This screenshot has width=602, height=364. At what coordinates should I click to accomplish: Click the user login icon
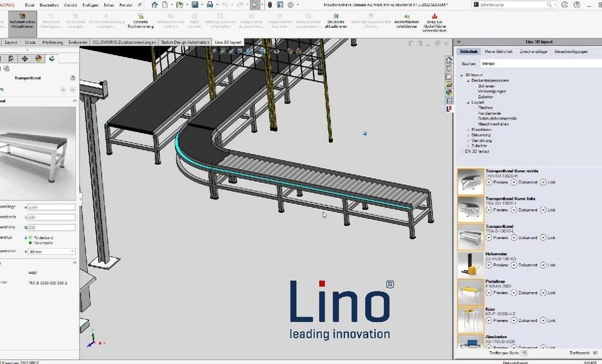point(564,5)
